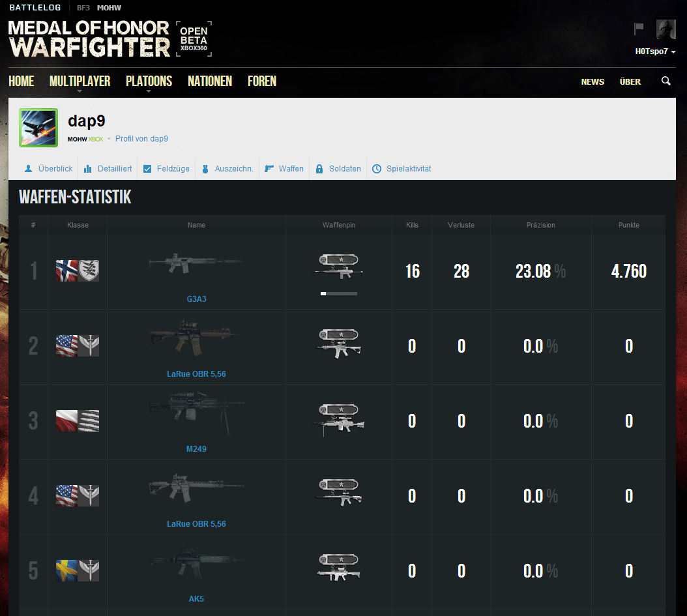
Task: Click the winged dagger emblem in row 4
Action: click(x=89, y=495)
